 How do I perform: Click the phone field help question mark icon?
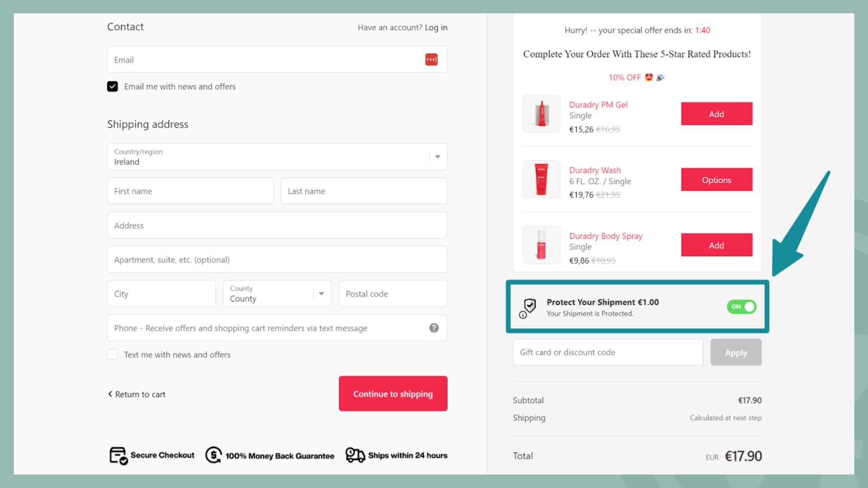click(x=434, y=328)
